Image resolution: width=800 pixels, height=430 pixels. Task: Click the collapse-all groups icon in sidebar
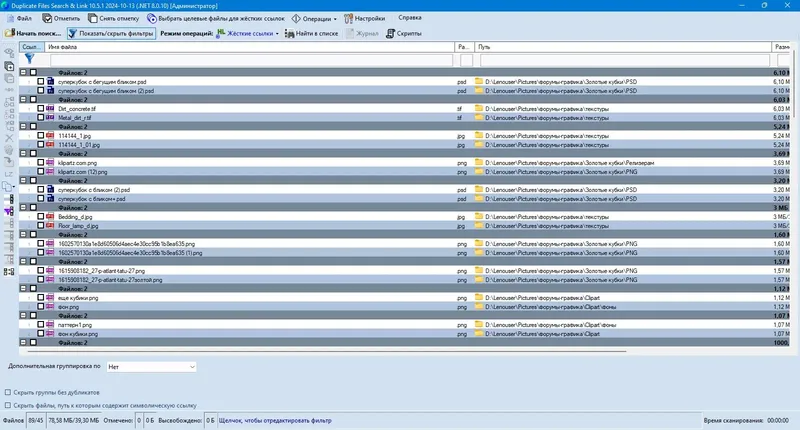tap(9, 79)
